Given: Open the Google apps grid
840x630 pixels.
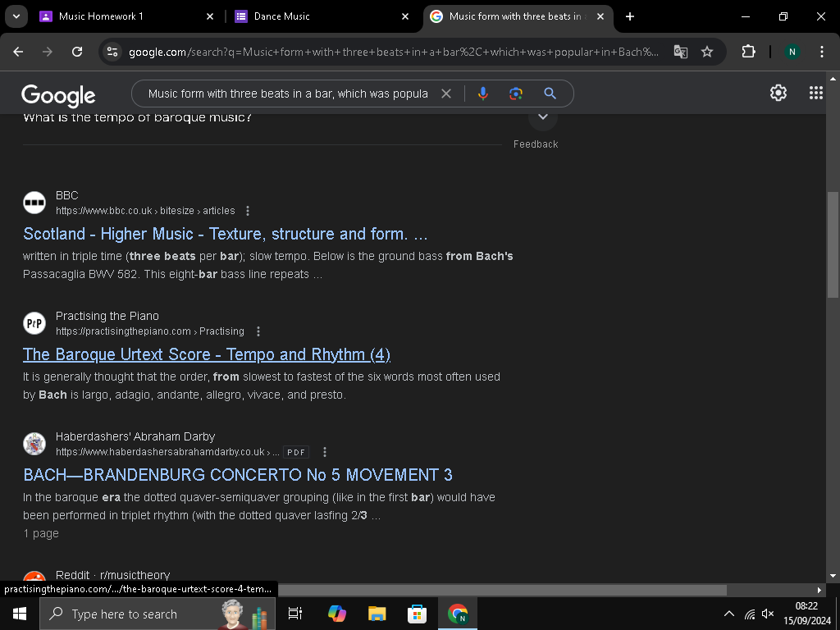Looking at the screenshot, I should (816, 93).
